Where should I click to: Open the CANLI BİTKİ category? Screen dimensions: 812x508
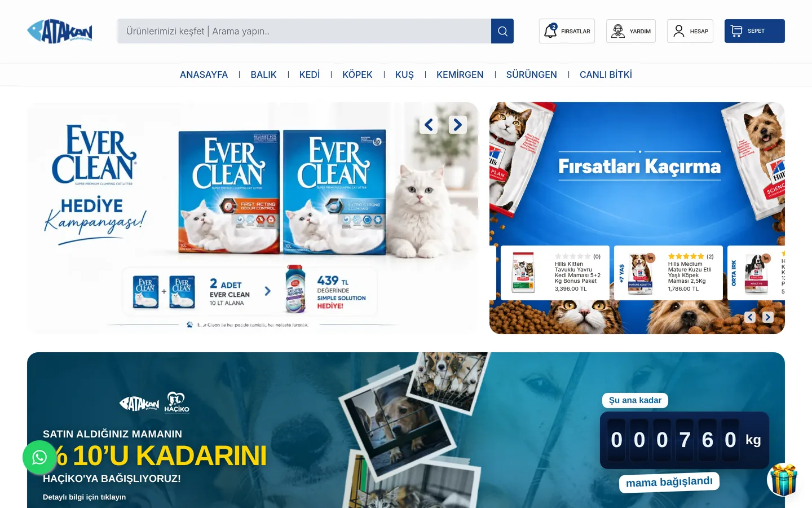(x=606, y=75)
